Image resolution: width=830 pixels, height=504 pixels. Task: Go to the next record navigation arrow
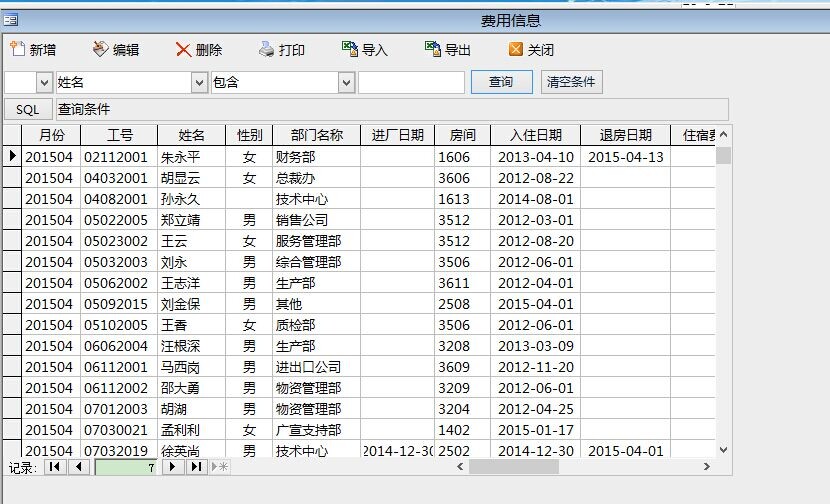click(172, 467)
